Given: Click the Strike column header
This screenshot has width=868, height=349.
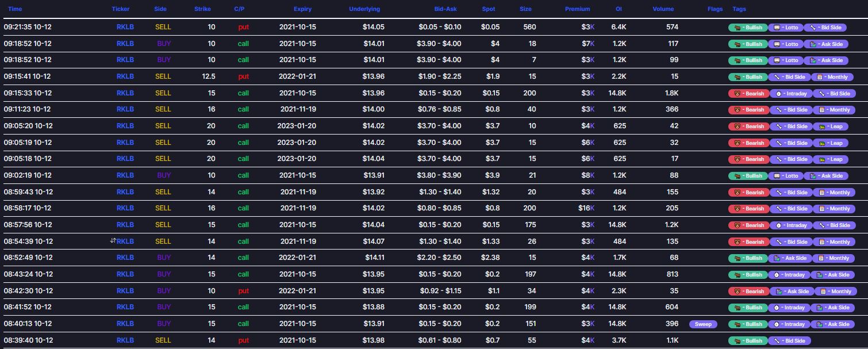Looking at the screenshot, I should pyautogui.click(x=202, y=9).
